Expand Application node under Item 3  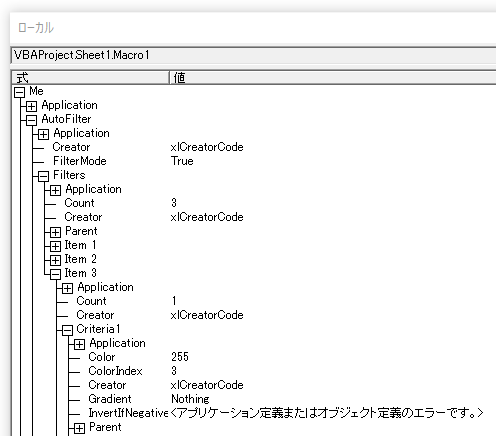tap(68, 288)
